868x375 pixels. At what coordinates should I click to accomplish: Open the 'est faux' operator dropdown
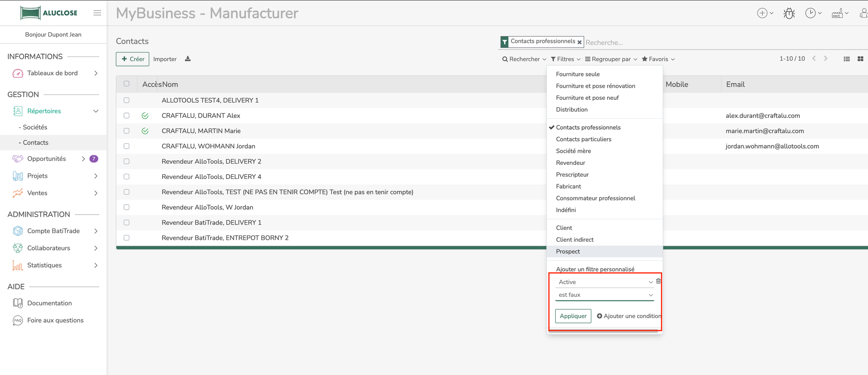pyautogui.click(x=605, y=295)
